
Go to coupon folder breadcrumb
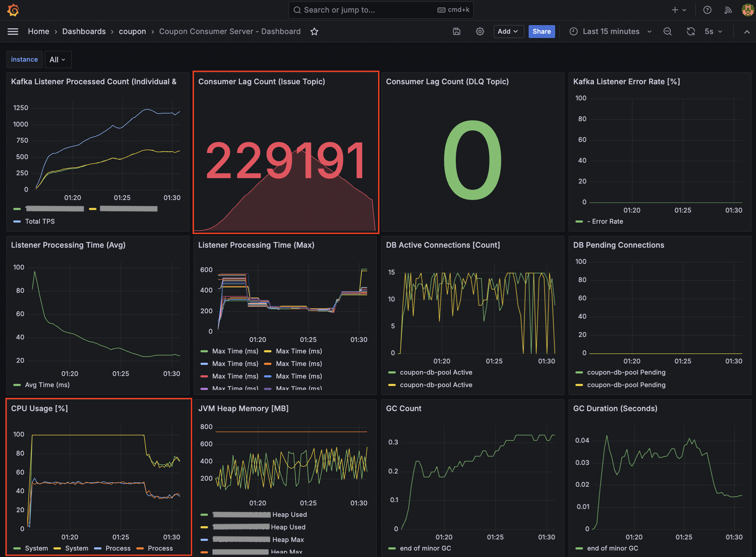pos(132,32)
